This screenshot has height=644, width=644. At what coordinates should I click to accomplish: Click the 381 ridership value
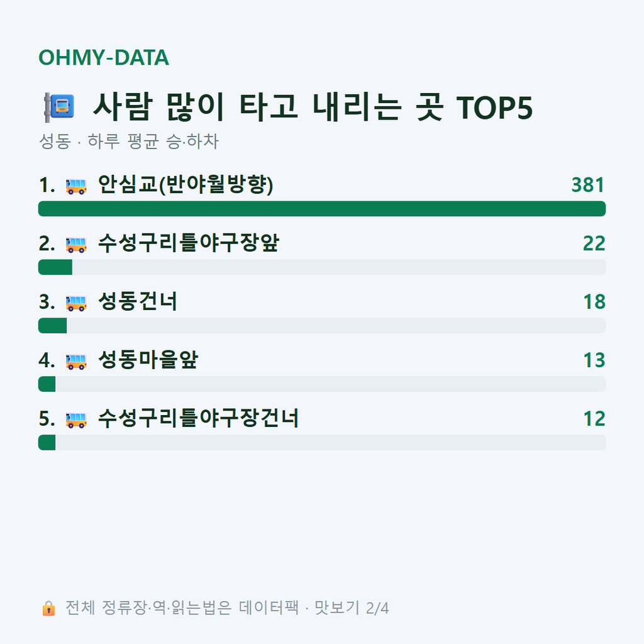588,185
